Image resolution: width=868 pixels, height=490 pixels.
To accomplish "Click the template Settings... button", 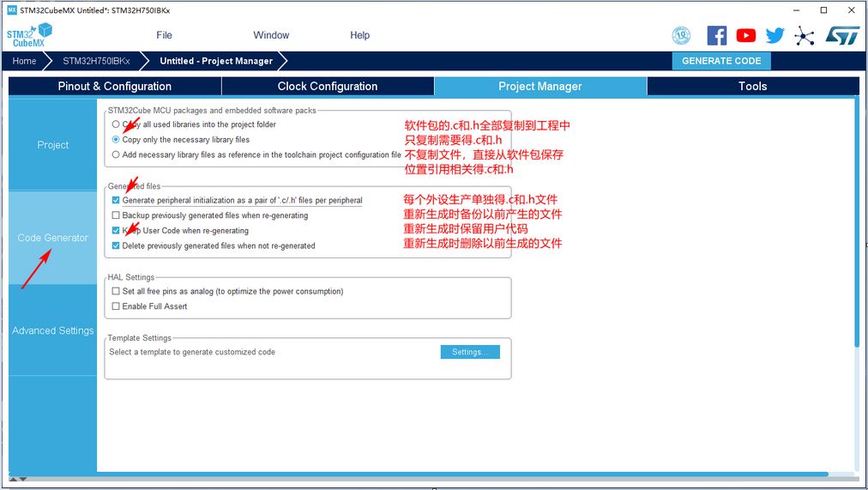I will tap(470, 352).
